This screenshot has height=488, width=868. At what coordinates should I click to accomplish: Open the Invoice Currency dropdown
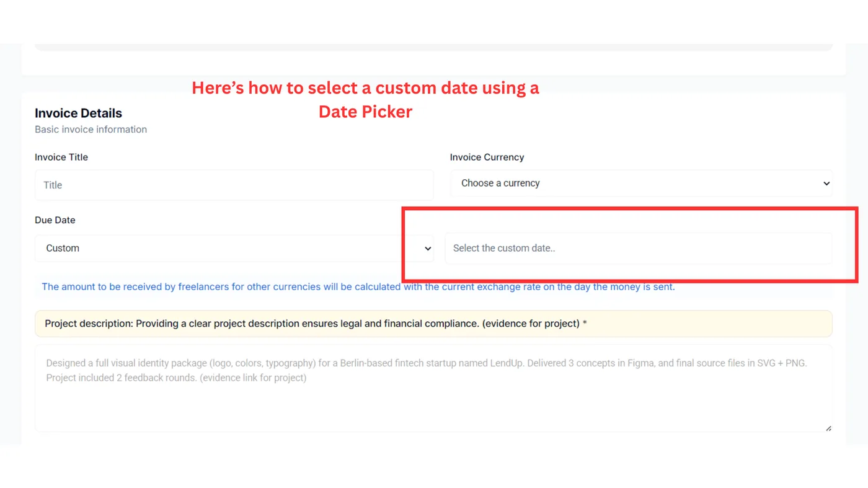[641, 183]
